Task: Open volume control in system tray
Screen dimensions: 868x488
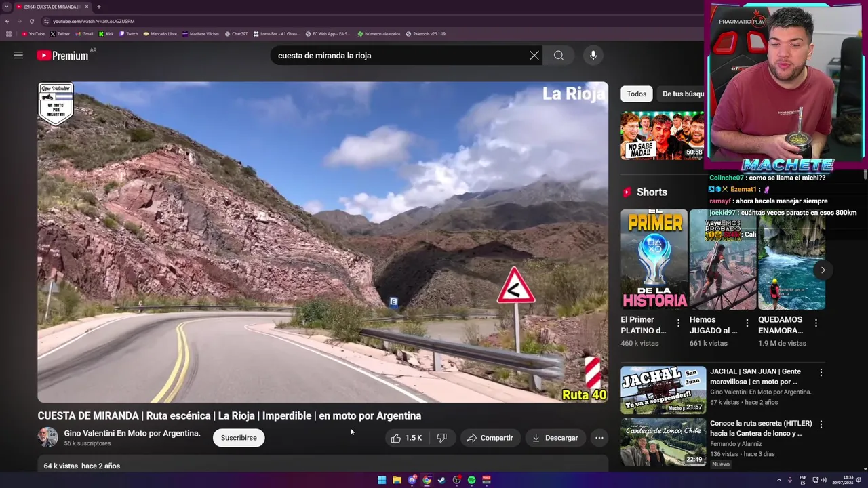Action: [824, 480]
